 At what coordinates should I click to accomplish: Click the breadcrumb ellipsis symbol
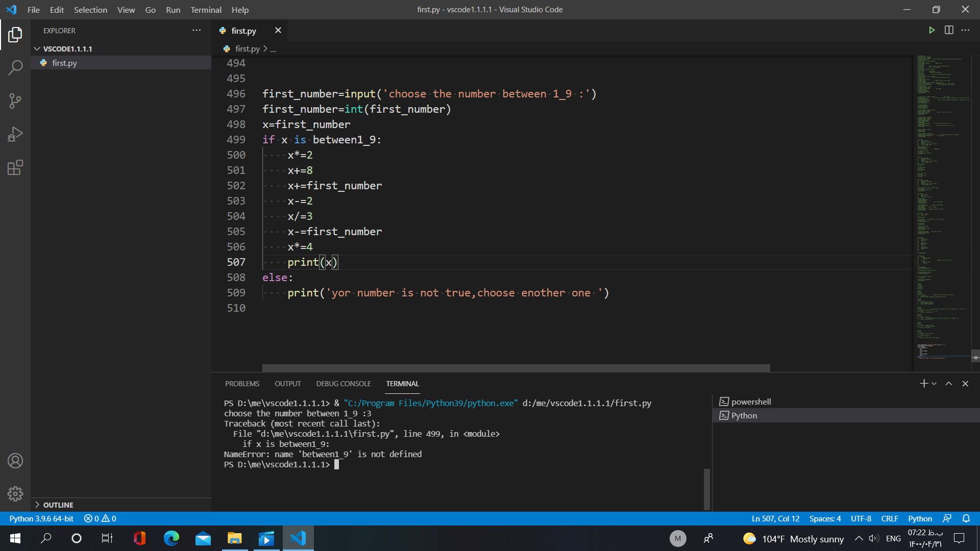(x=273, y=49)
